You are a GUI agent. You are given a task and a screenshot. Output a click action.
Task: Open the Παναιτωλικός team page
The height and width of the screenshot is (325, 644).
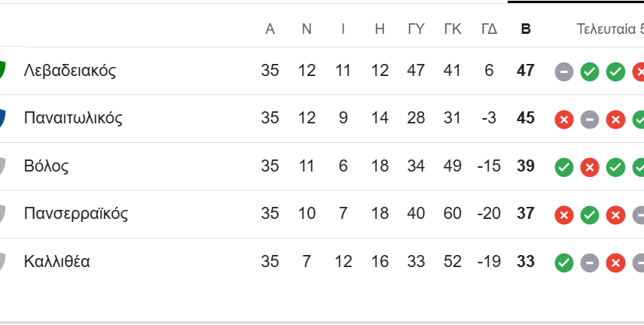click(73, 118)
